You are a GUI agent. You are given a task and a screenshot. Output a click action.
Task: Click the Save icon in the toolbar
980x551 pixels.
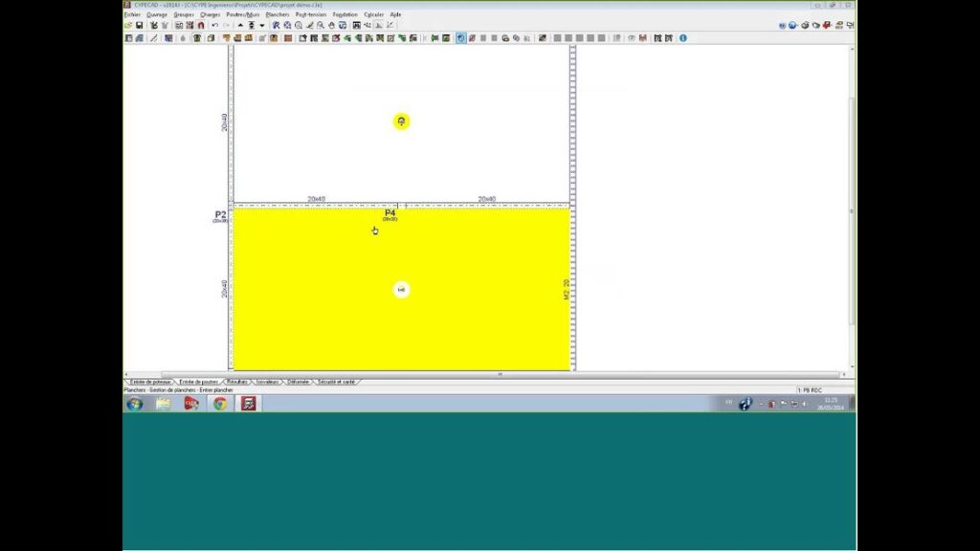(139, 26)
